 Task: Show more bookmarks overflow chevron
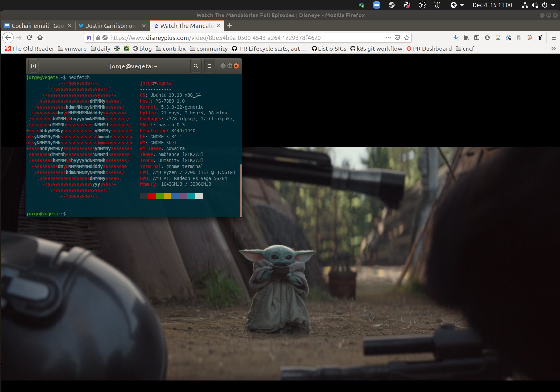(x=553, y=49)
